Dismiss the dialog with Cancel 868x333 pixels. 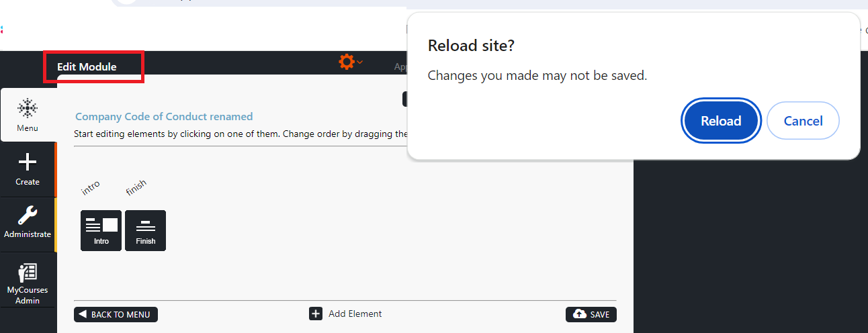[x=803, y=121]
